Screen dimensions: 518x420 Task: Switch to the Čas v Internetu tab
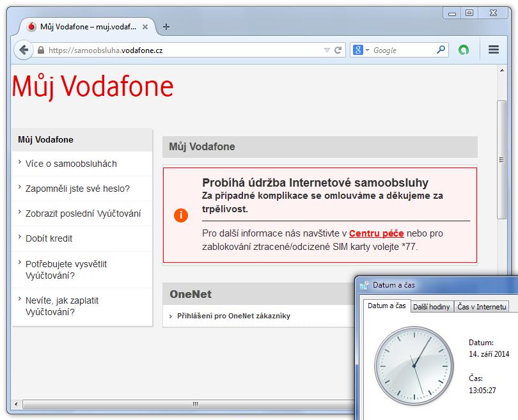coord(482,307)
